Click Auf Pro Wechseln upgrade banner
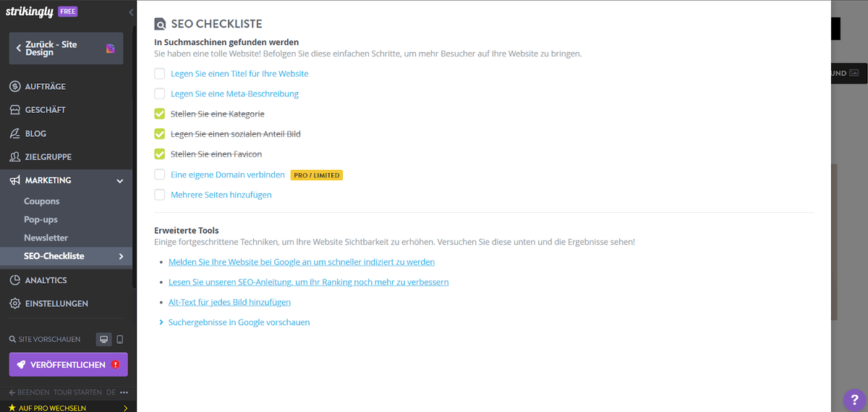 pyautogui.click(x=67, y=408)
